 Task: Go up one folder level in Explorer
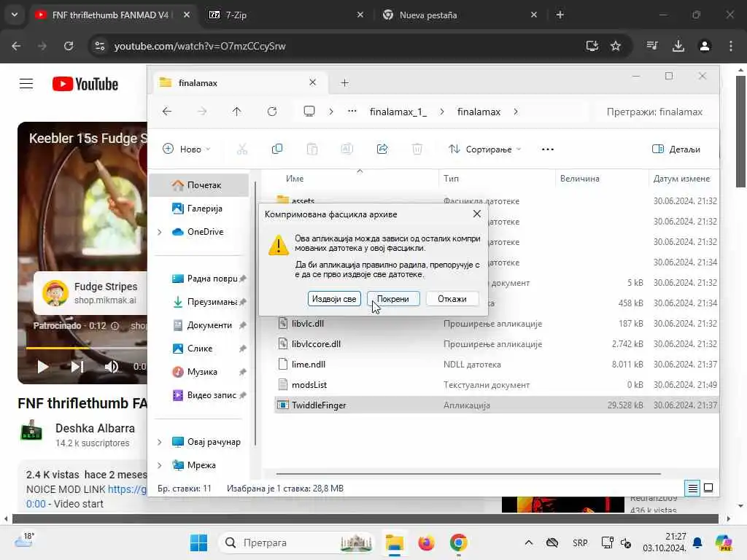tap(237, 112)
